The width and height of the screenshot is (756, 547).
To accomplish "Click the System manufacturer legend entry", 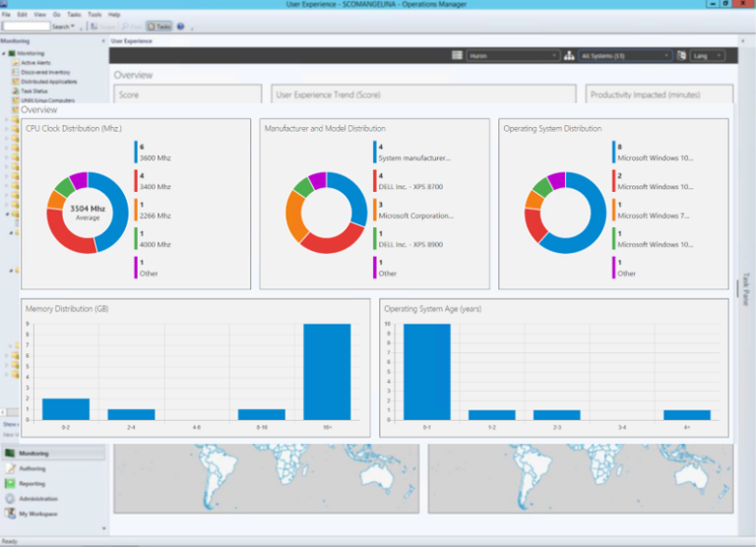I will [x=414, y=152].
